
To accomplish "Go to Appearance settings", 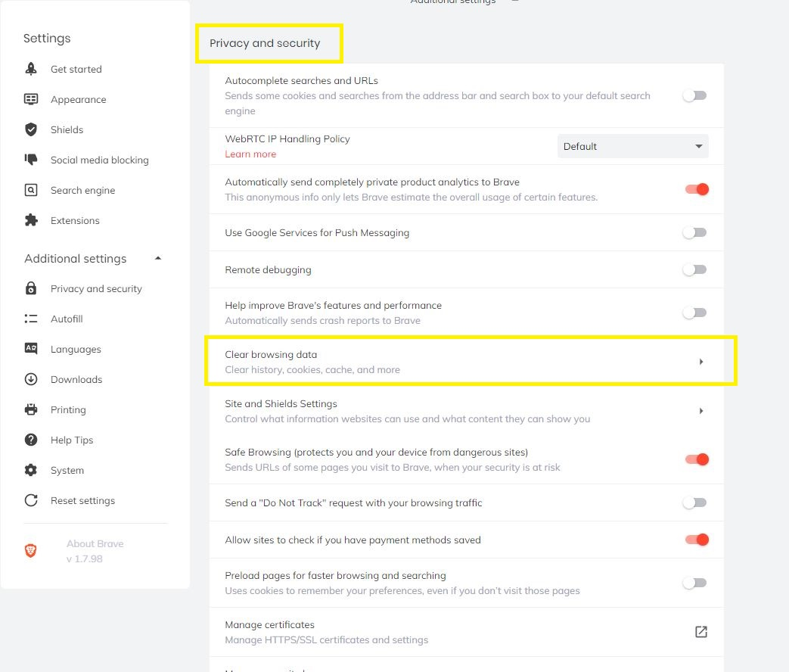I will click(x=79, y=100).
